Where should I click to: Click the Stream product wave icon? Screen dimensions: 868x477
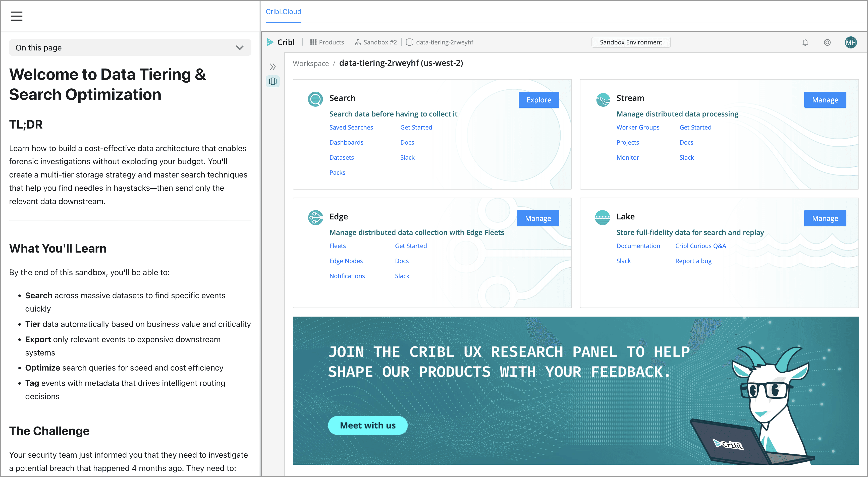coord(603,100)
